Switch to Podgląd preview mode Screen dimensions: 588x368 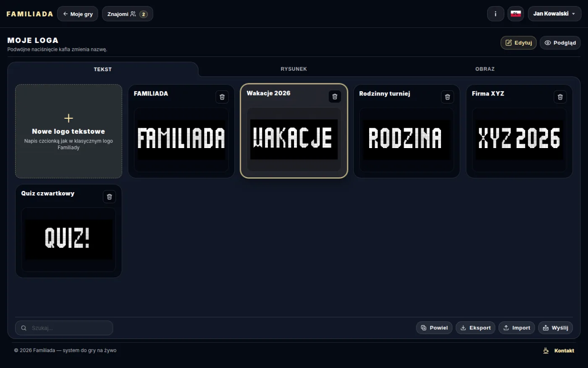[x=560, y=42]
